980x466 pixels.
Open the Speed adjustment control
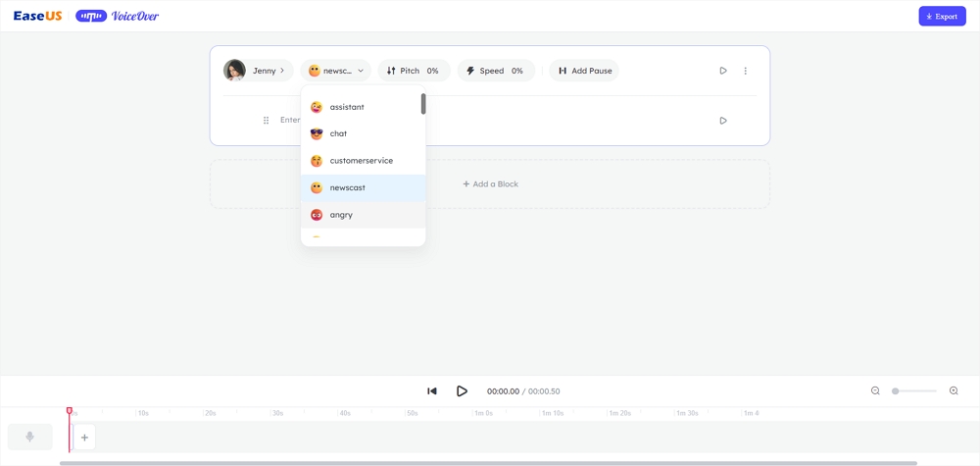pos(496,71)
